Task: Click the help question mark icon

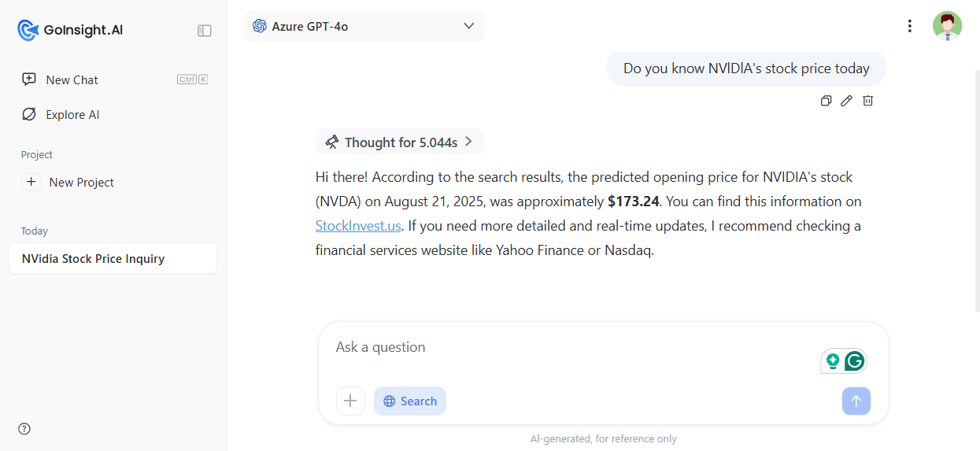Action: pyautogui.click(x=24, y=429)
